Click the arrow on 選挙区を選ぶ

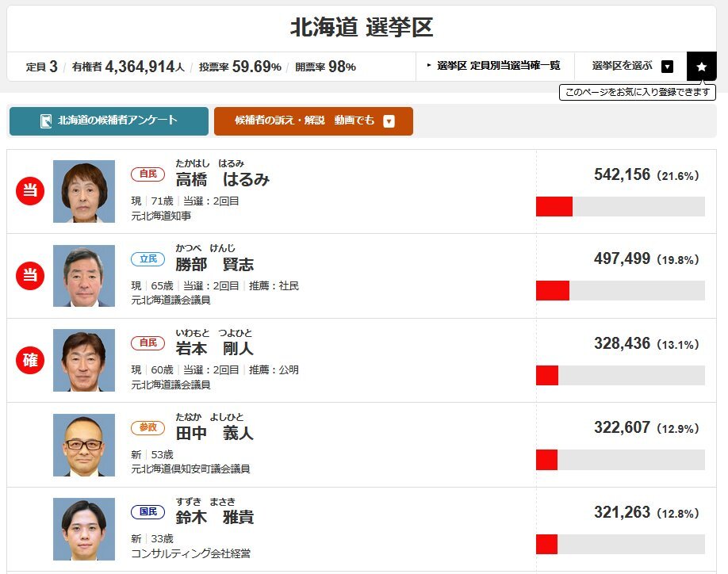click(x=667, y=67)
